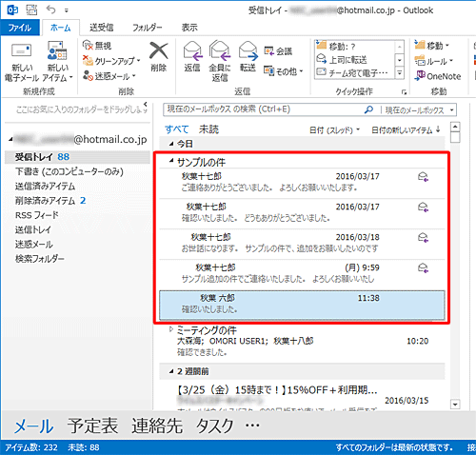
Task: Click the 無視 (ignore) button
Action: coord(97,46)
